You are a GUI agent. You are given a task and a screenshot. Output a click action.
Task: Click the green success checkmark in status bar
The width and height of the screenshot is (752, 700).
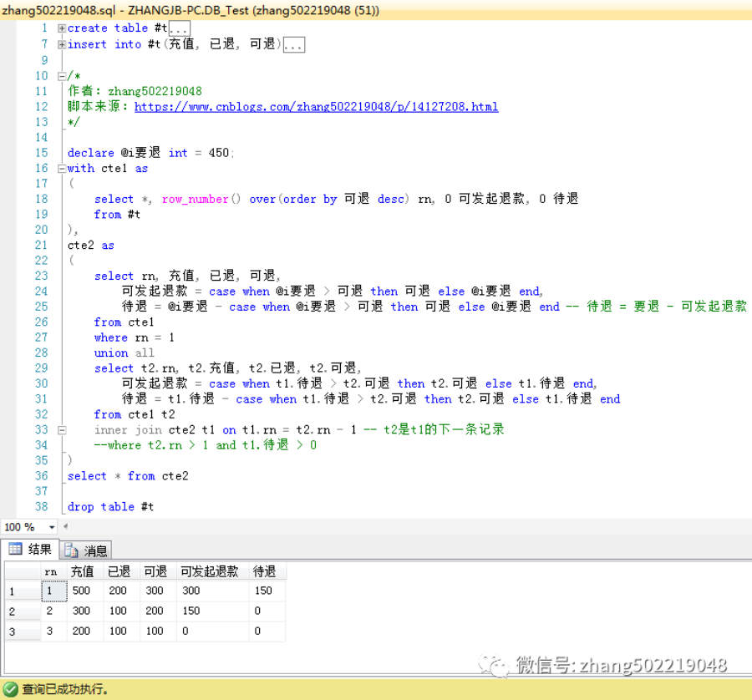click(10, 690)
